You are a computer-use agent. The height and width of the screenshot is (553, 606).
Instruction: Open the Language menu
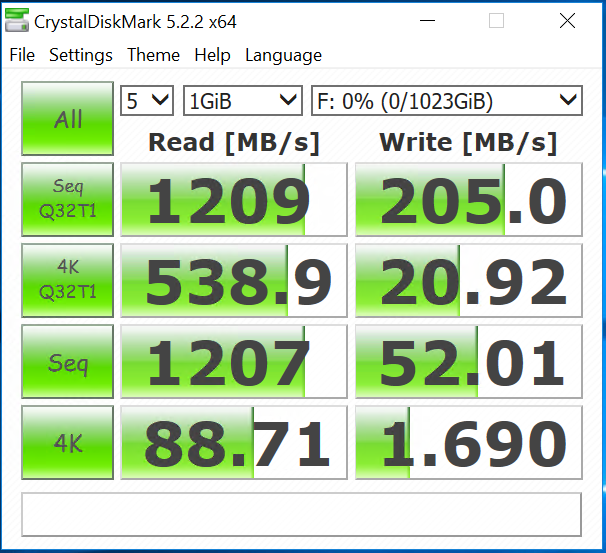[x=283, y=55]
